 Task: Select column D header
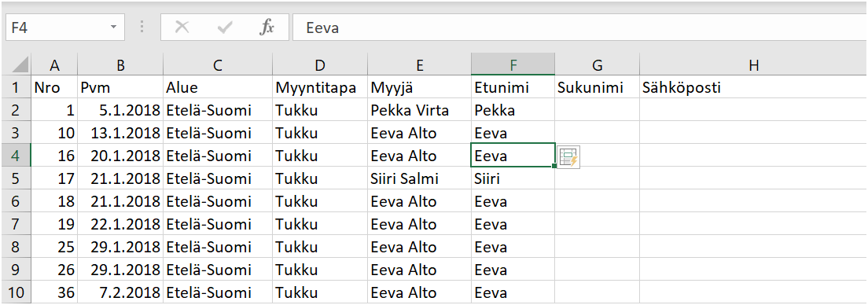319,64
